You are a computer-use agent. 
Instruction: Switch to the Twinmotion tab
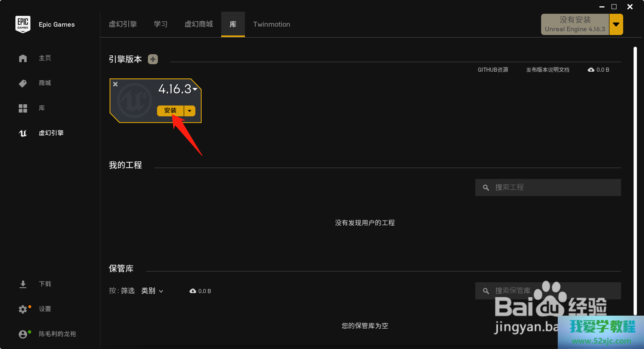pos(272,25)
